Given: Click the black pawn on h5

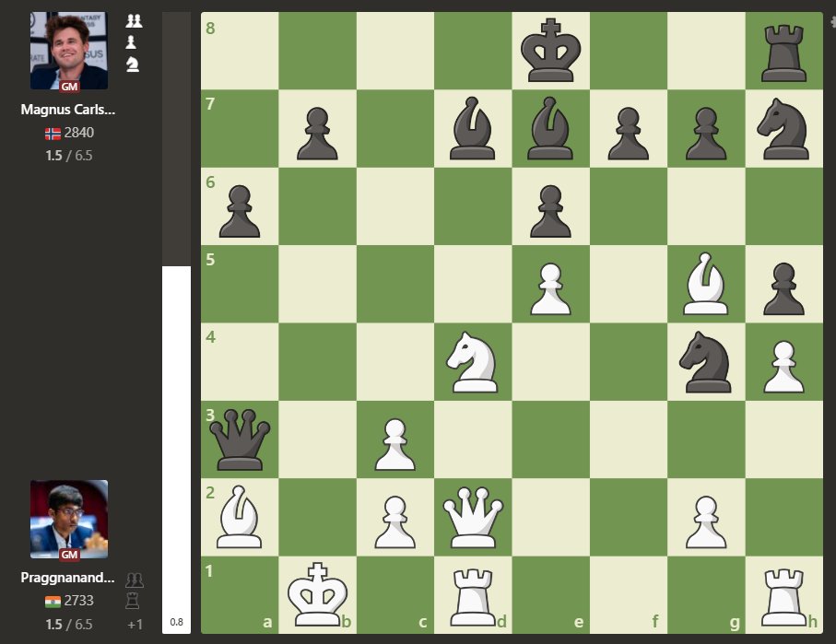Looking at the screenshot, I should coord(783,288).
